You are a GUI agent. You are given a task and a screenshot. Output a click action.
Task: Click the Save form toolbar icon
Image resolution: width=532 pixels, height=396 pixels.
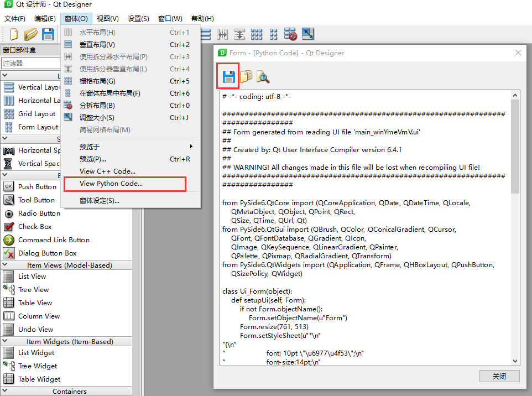(48, 34)
